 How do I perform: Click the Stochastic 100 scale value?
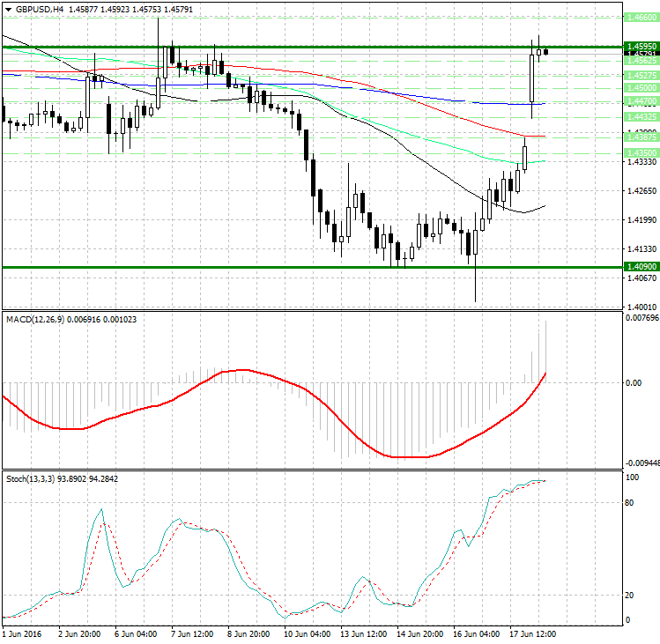[x=632, y=477]
